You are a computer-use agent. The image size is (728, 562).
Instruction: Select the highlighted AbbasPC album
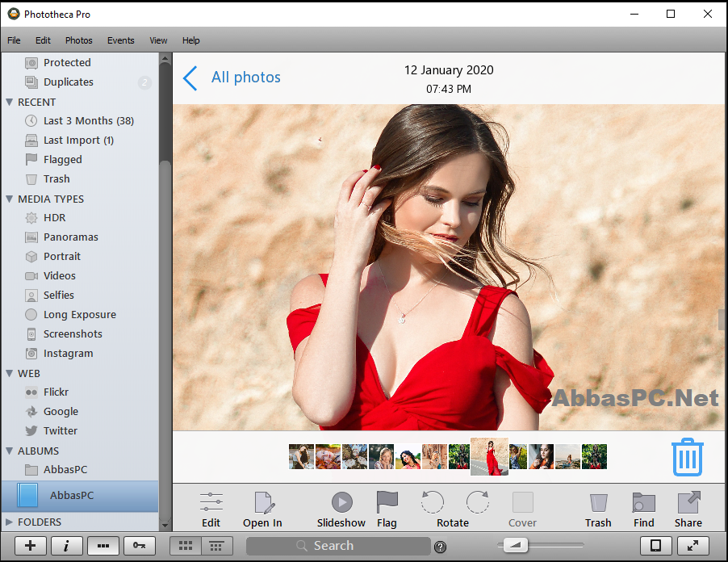click(x=80, y=496)
